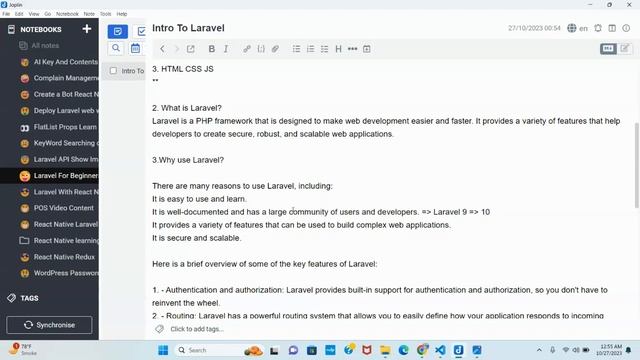The image size is (640, 360).
Task: Open spell checker language en
Action: pos(578,28)
